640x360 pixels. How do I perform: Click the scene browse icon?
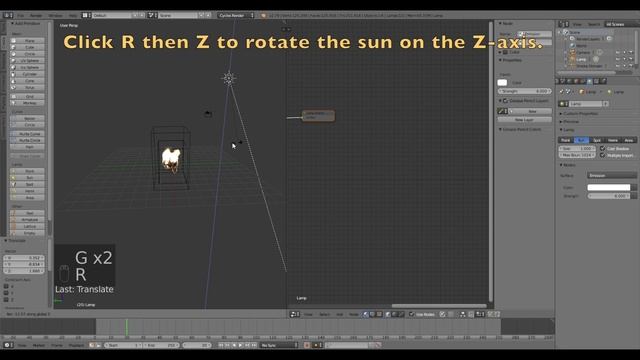point(152,15)
